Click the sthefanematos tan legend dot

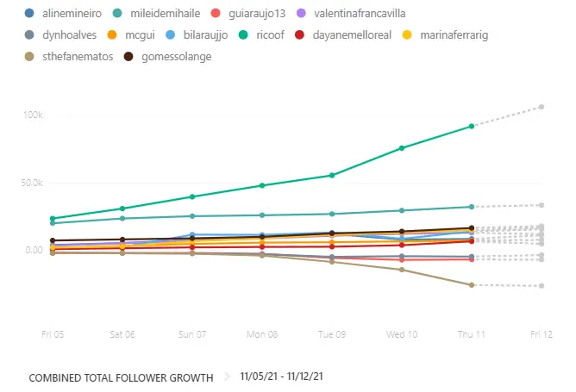pos(31,57)
